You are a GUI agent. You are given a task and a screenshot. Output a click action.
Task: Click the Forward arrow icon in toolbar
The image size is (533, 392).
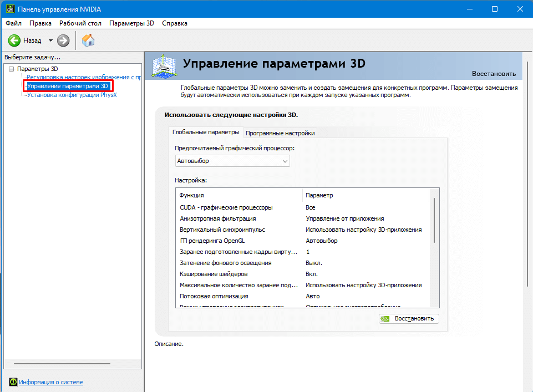coord(63,40)
